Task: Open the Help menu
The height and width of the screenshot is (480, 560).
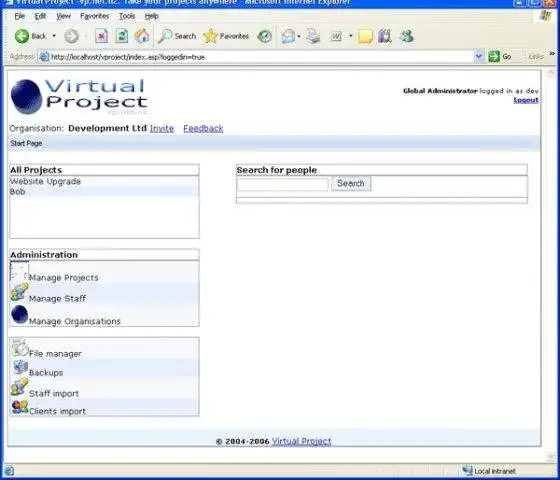Action: point(152,16)
